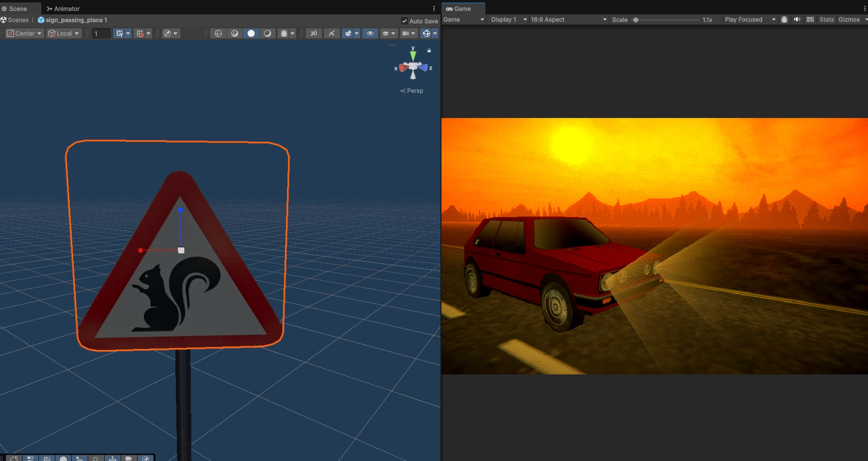Click the Game view Scale slider handle
Image resolution: width=868 pixels, height=461 pixels.
(x=636, y=20)
